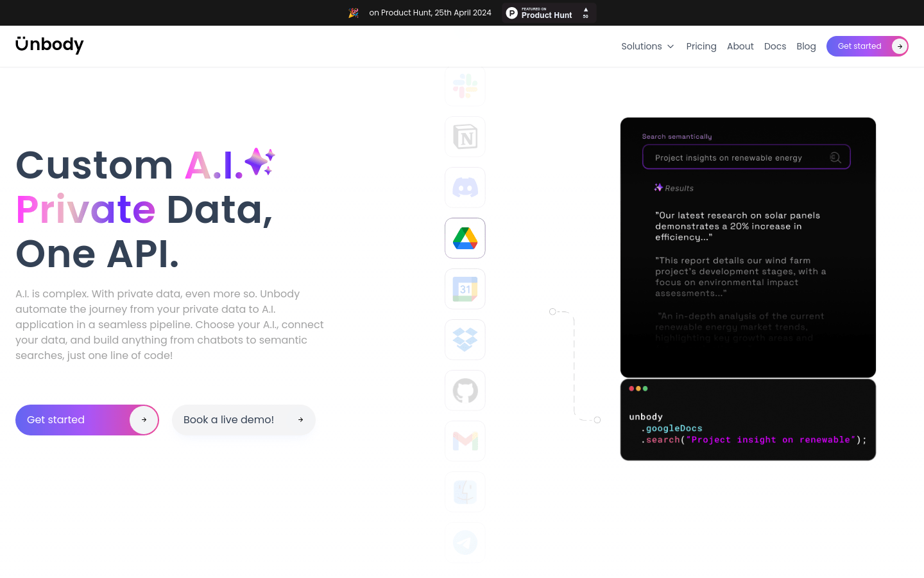924x578 pixels.
Task: Visit the Blog page
Action: (x=806, y=46)
